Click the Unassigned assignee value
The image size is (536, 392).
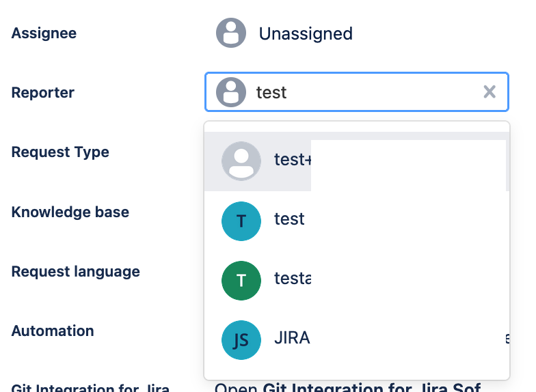pos(306,33)
